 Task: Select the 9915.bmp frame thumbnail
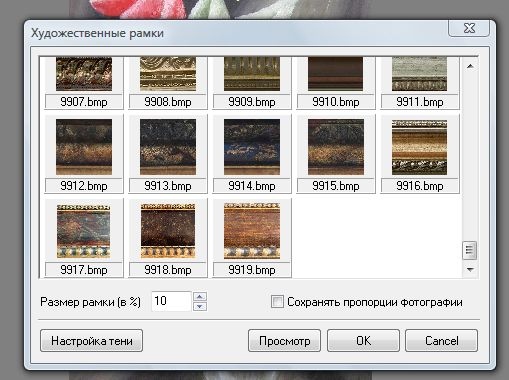[336, 147]
